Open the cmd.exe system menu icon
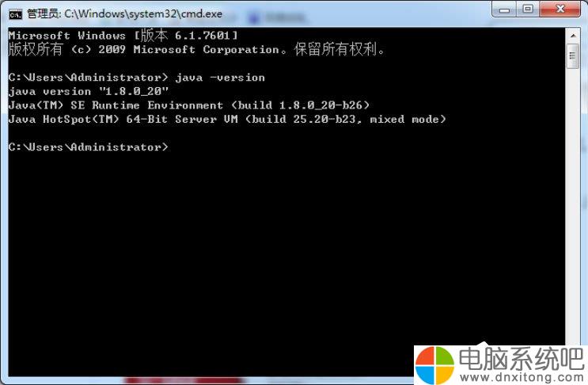588x385 pixels. coord(15,14)
